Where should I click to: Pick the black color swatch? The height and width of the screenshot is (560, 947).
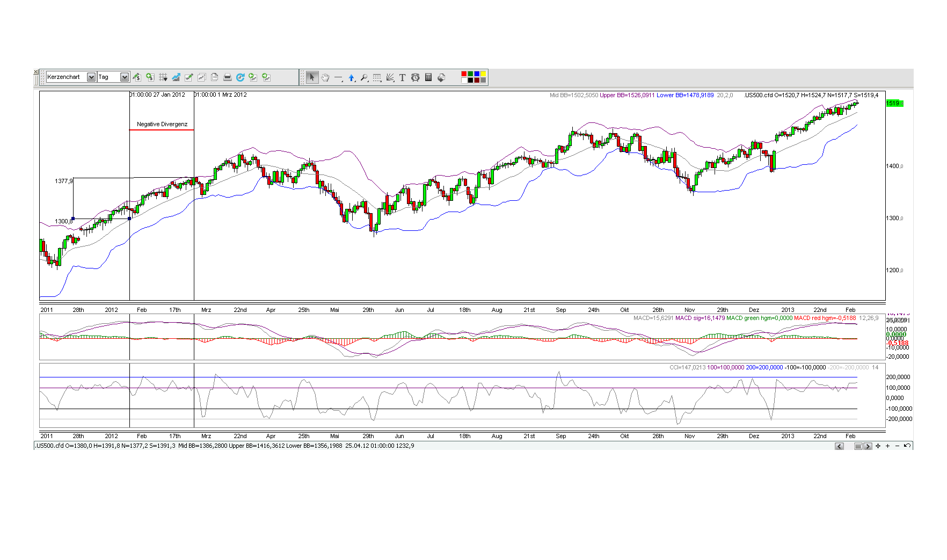471,81
